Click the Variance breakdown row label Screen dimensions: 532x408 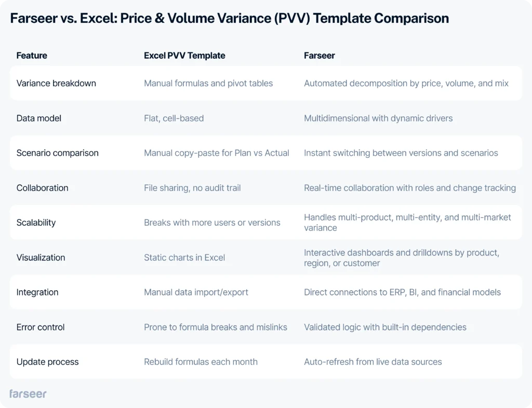tap(56, 84)
